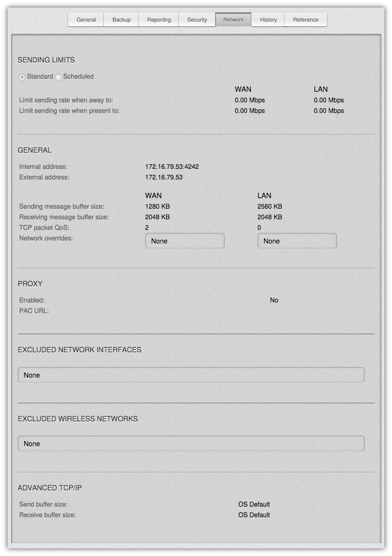Click the PROXY section heading
Image resolution: width=392 pixels, height=556 pixels.
click(30, 284)
